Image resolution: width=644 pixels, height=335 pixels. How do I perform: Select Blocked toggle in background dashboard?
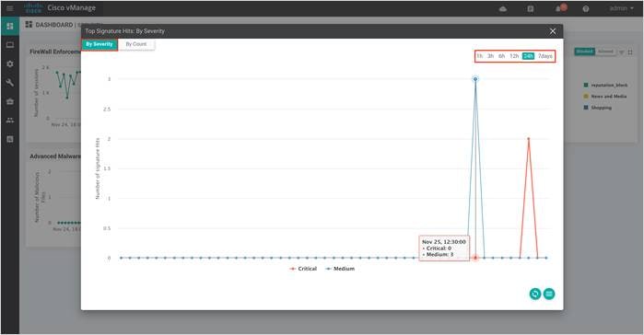[x=584, y=52]
